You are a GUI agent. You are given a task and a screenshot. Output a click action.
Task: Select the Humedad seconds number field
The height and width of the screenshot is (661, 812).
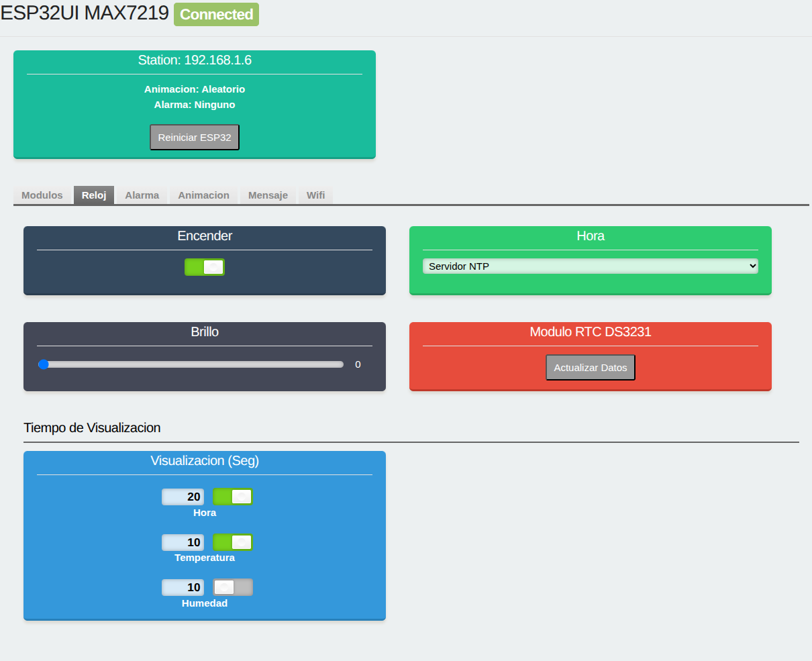point(183,587)
